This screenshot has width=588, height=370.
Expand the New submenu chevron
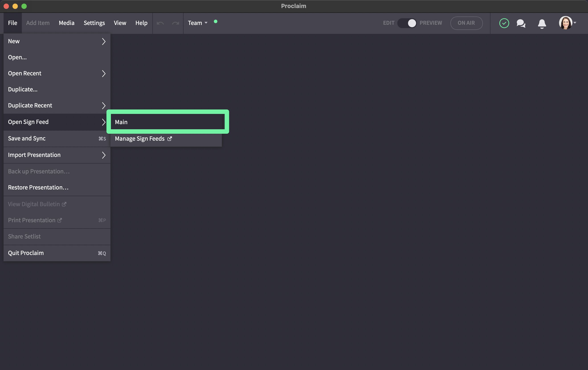point(104,41)
